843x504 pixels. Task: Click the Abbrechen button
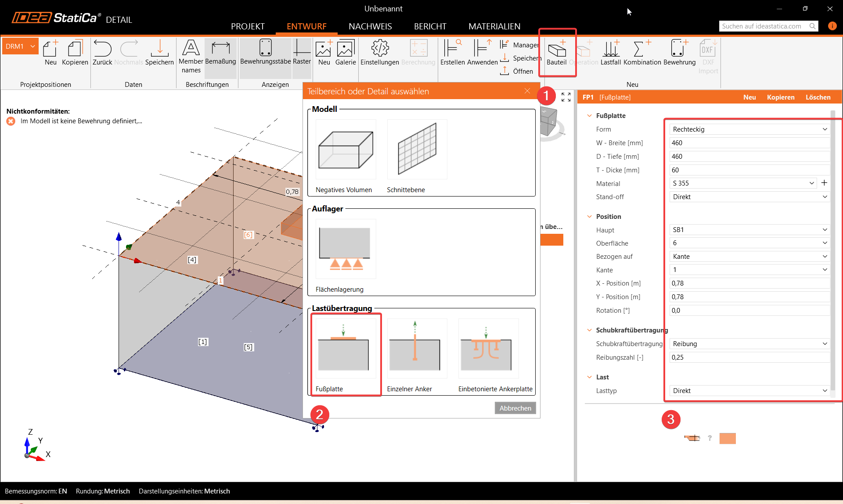pyautogui.click(x=515, y=408)
